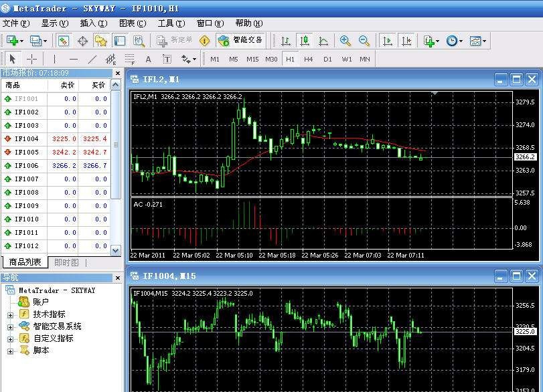The width and height of the screenshot is (543, 392).
Task: Switch to the 即时图 tab
Action: click(x=66, y=263)
